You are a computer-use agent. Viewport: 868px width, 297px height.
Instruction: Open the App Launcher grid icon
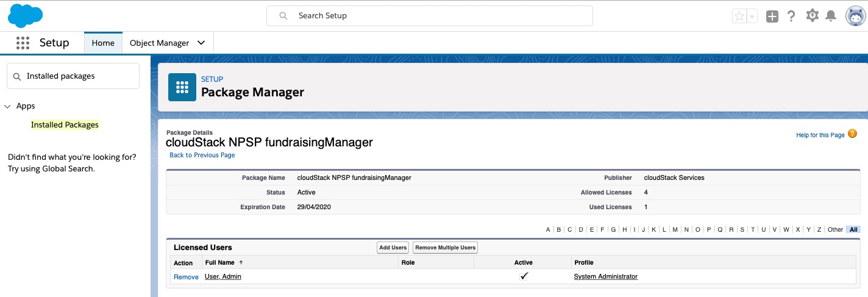click(23, 43)
